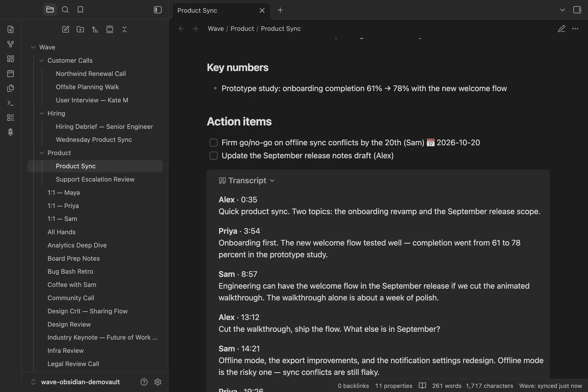
Task: Fold the Transcript callout
Action: click(272, 181)
